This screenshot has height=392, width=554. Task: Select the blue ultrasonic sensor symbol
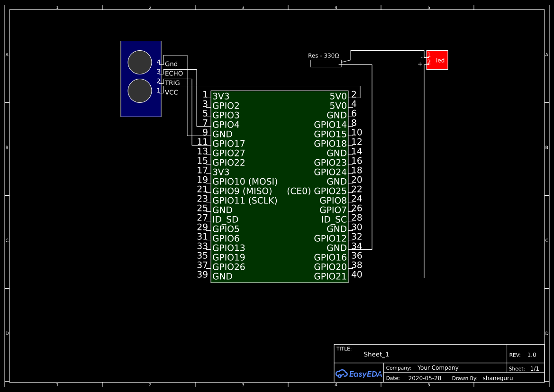[x=141, y=78]
